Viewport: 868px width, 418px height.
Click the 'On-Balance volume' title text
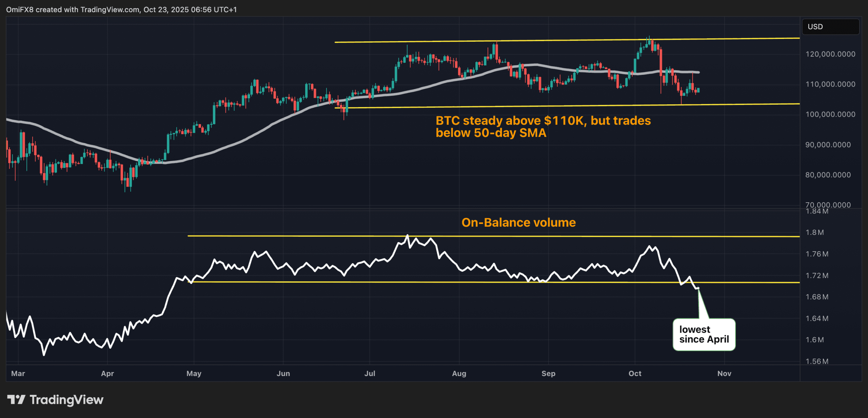pyautogui.click(x=518, y=223)
